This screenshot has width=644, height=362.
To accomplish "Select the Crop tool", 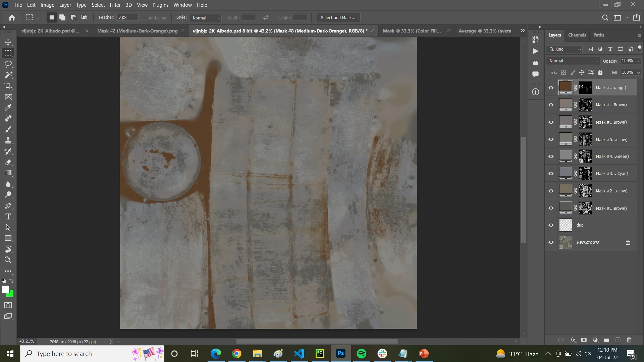I will coord(8,86).
